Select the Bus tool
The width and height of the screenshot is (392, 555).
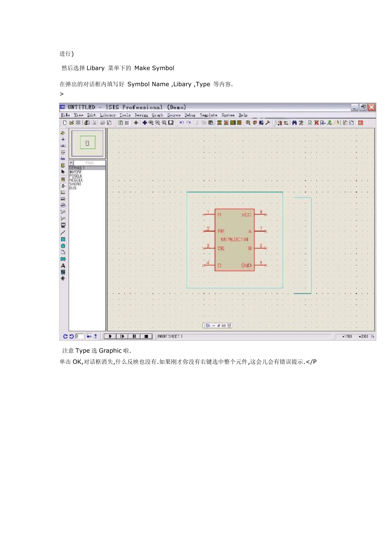(x=63, y=159)
